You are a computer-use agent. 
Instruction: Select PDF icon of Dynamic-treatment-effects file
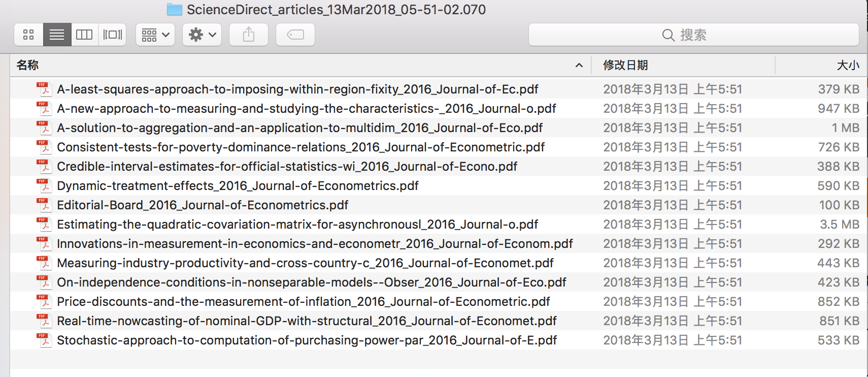click(44, 186)
